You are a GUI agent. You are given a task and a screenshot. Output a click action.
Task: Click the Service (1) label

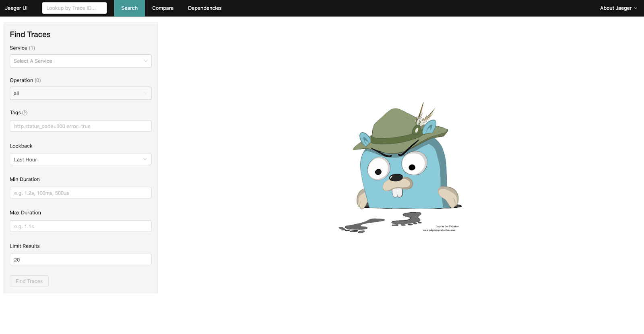[23, 48]
